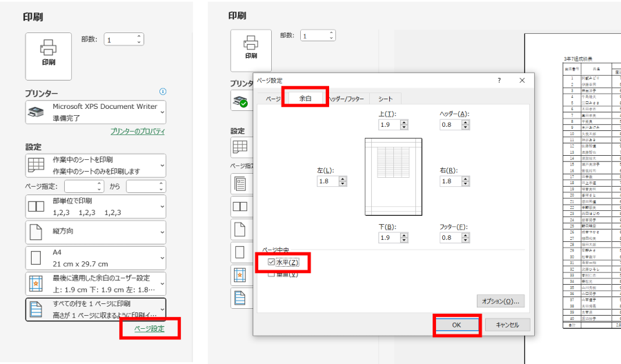Adjust the 上 margin spinner arrows

click(x=404, y=125)
